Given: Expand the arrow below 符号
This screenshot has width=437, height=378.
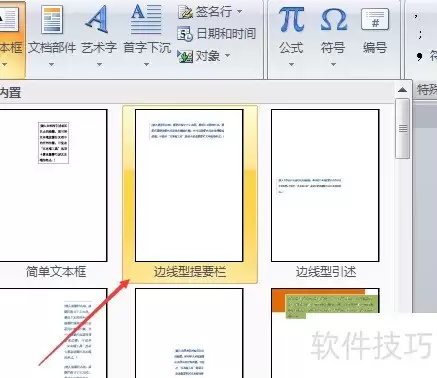Looking at the screenshot, I should coord(333,64).
